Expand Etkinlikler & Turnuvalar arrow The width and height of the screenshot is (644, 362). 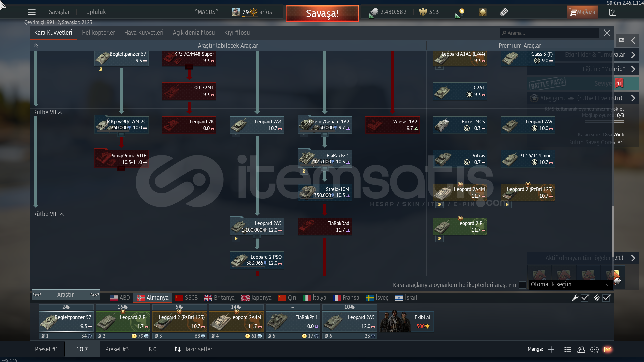[x=633, y=55]
